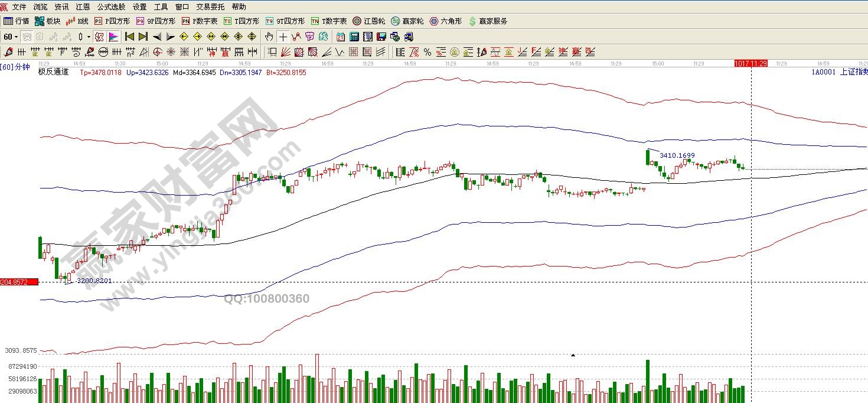This screenshot has height=403, width=868.
Task: Click the hand pan tool icon
Action: pos(270,37)
